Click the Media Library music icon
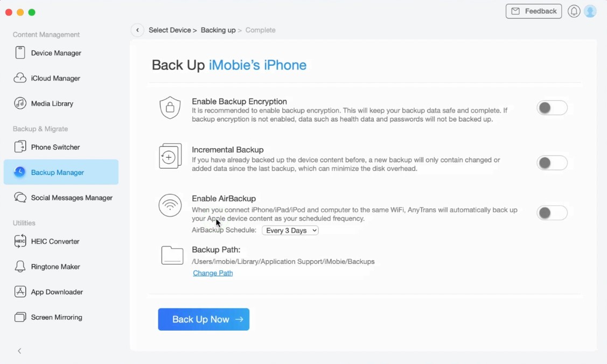 coord(20,103)
